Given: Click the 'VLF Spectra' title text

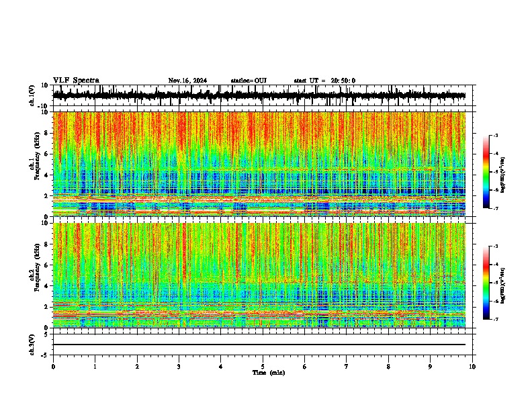Looking at the screenshot, I should pos(76,81).
